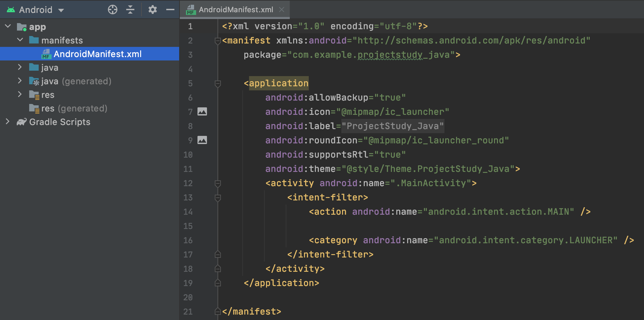The image size is (644, 320).
Task: Click the AndroidManifest.xml file icon in tree
Action: [46, 54]
